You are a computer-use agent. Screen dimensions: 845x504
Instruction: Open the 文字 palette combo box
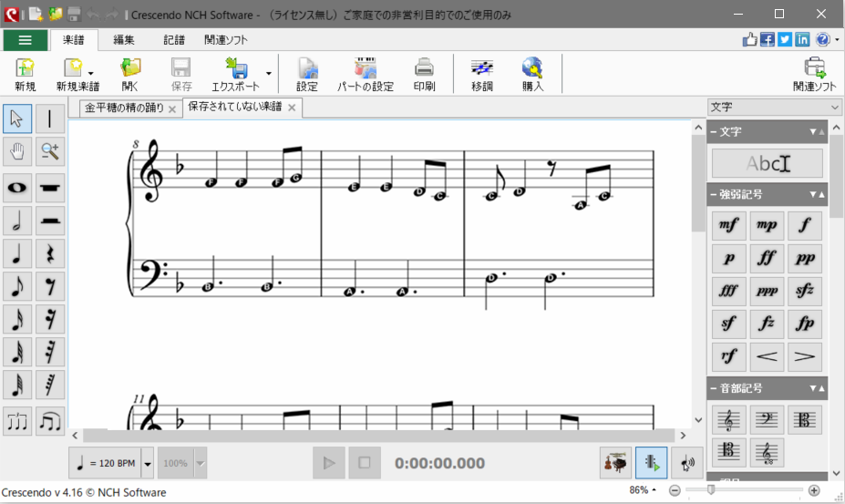775,108
